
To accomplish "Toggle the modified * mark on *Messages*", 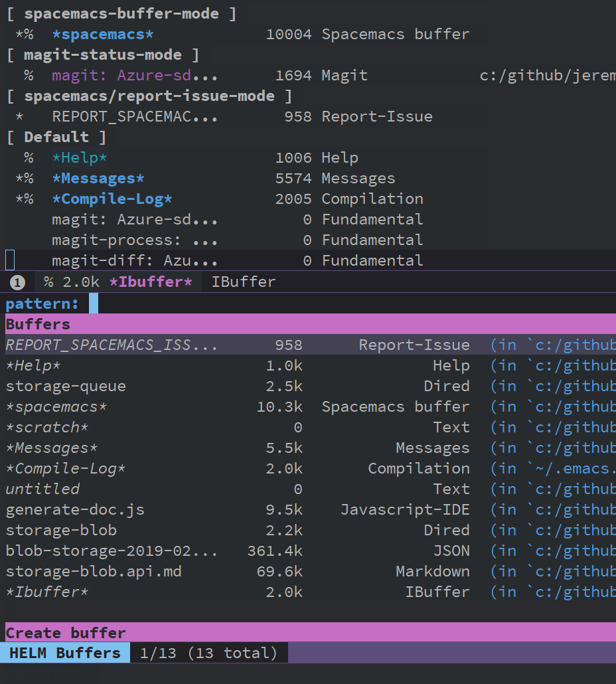I will pyautogui.click(x=19, y=178).
